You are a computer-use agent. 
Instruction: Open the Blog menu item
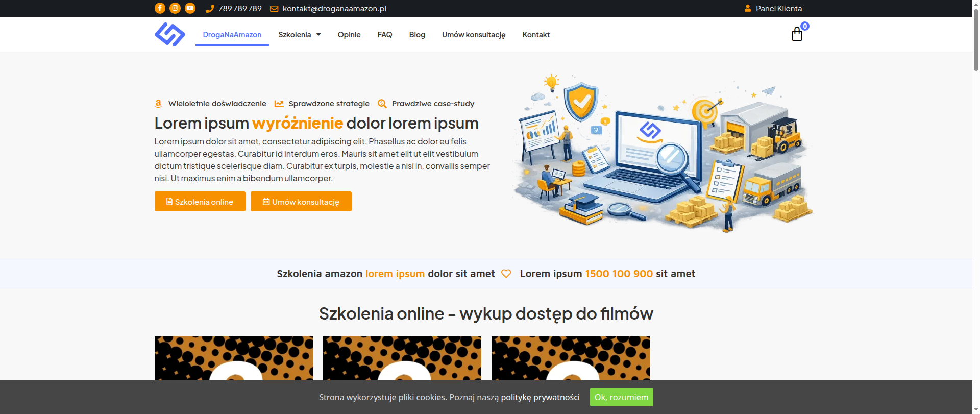click(x=417, y=35)
